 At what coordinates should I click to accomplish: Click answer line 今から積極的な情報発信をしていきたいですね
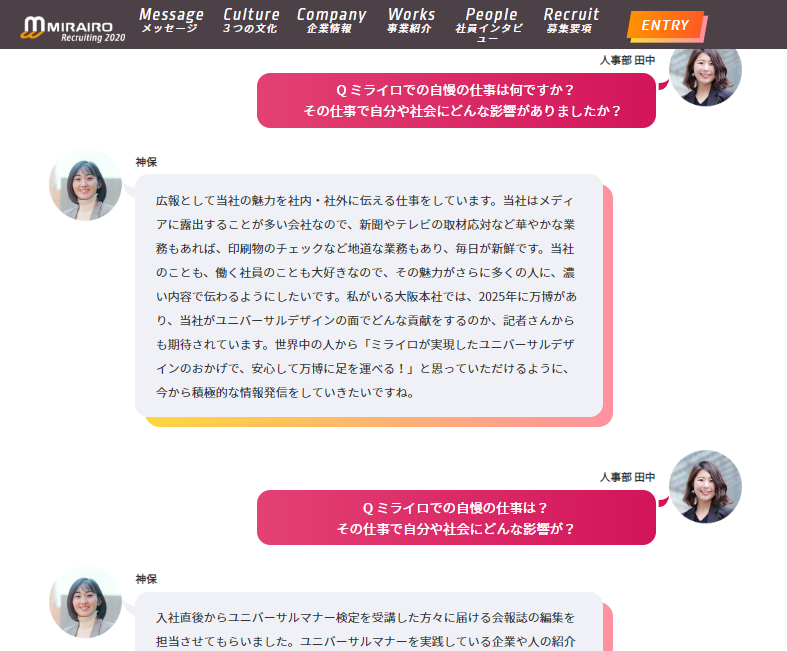[286, 393]
